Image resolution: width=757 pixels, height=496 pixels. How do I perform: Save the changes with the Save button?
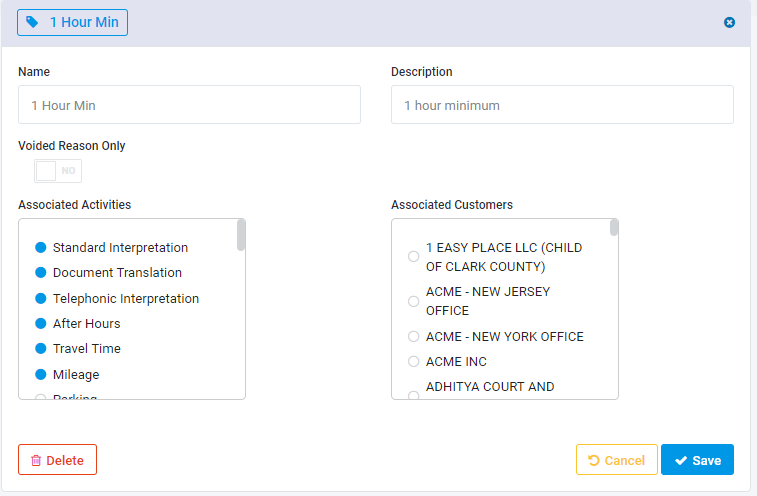click(697, 460)
